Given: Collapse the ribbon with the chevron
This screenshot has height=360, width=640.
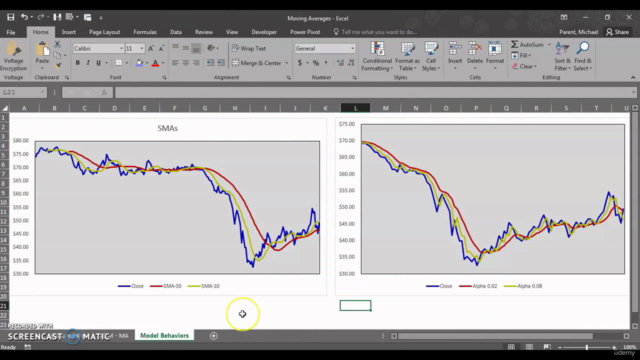Looking at the screenshot, I should 633,77.
